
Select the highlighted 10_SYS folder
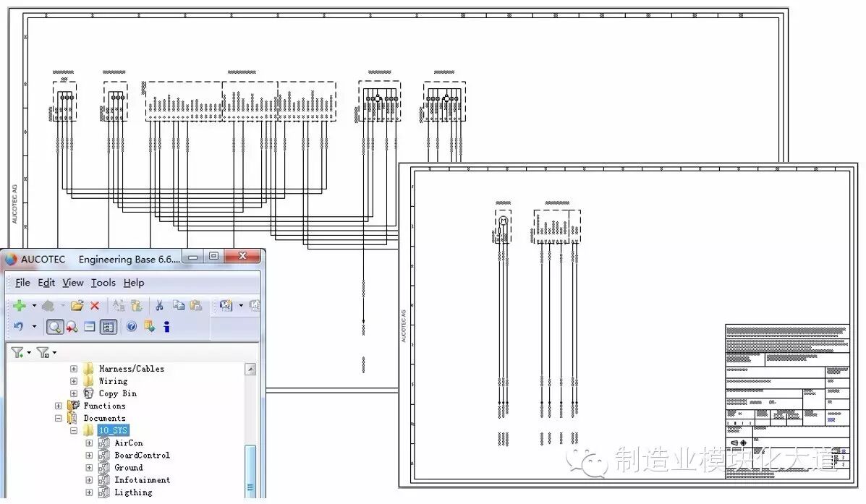click(x=113, y=430)
